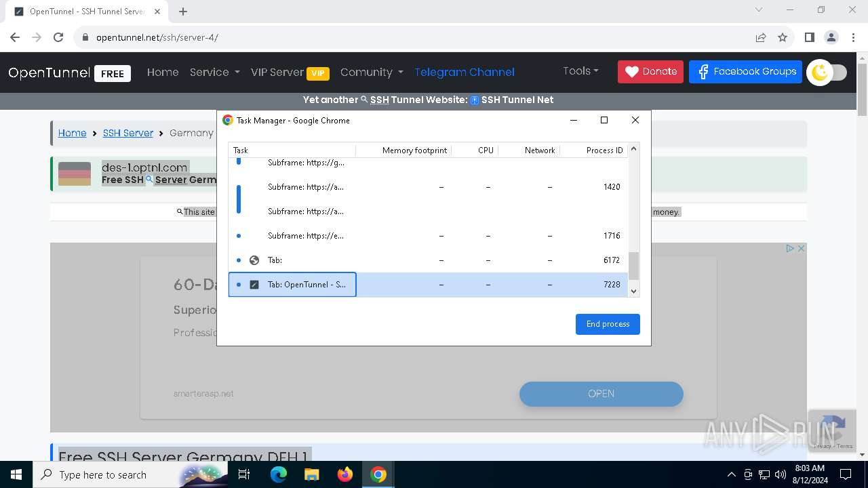The image size is (868, 488).
Task: Click the page vertical scrollbar thumb
Action: 863,89
